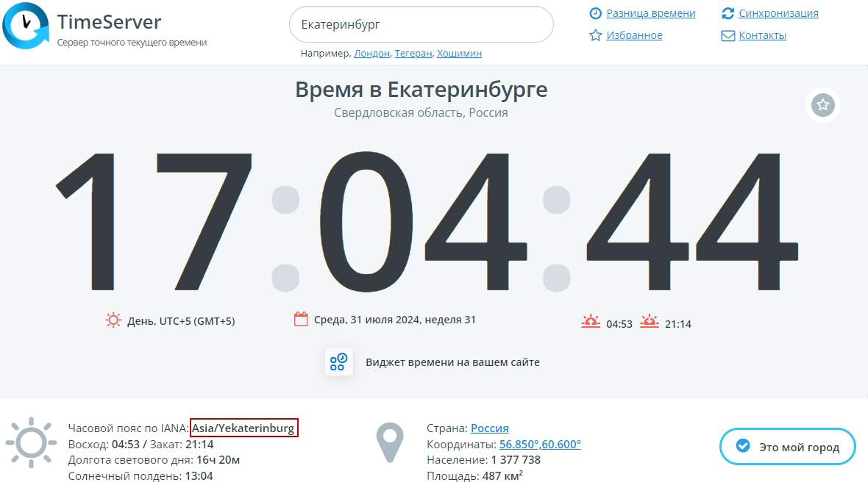Click the checkmark in Это мой город button
The height and width of the screenshot is (485, 868).
741,447
